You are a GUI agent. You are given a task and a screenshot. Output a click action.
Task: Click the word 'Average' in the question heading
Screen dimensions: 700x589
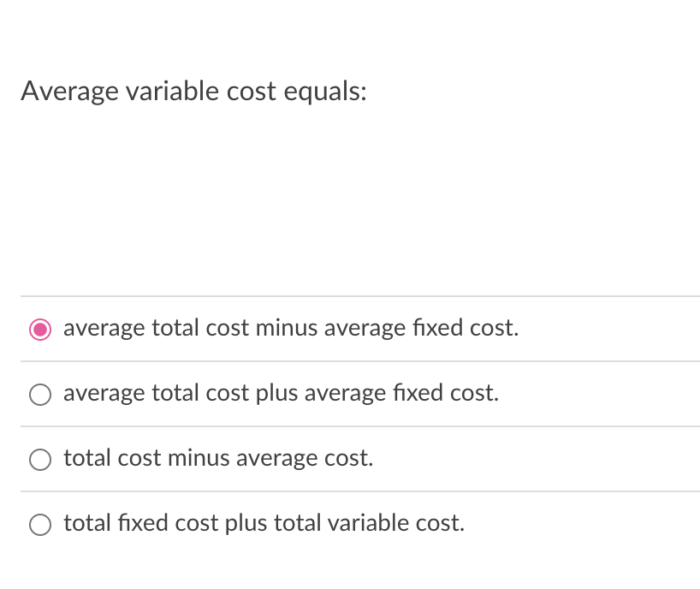tap(69, 91)
